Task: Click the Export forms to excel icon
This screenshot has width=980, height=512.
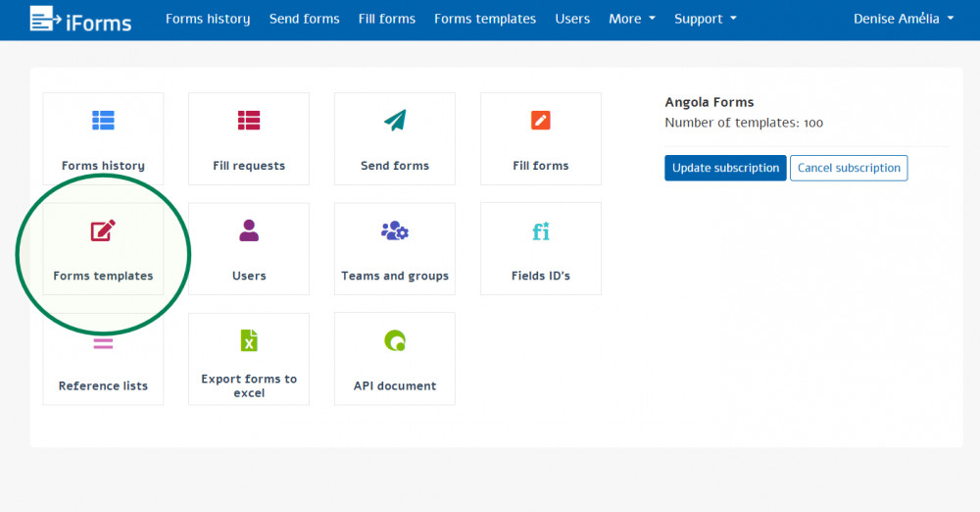Action: tap(249, 340)
